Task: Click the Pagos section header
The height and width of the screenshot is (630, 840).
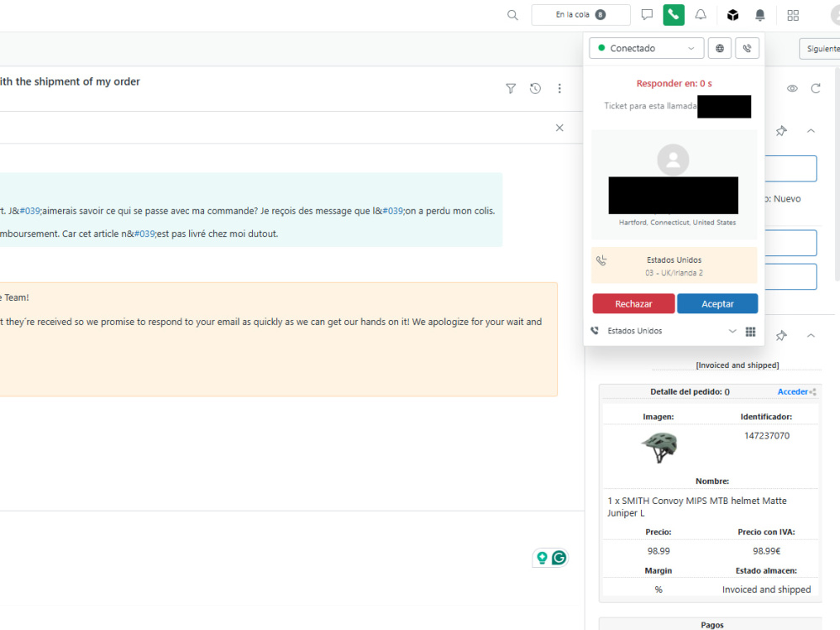Action: (712, 625)
